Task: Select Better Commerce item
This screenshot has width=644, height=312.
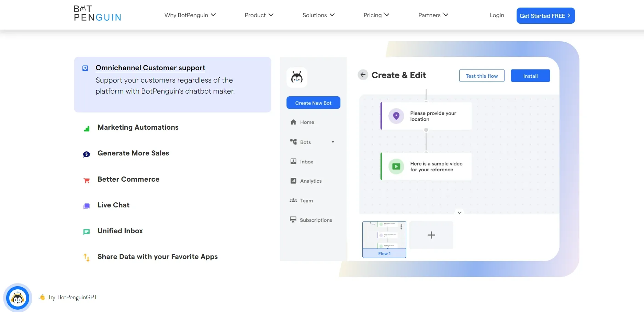Action: [x=128, y=179]
